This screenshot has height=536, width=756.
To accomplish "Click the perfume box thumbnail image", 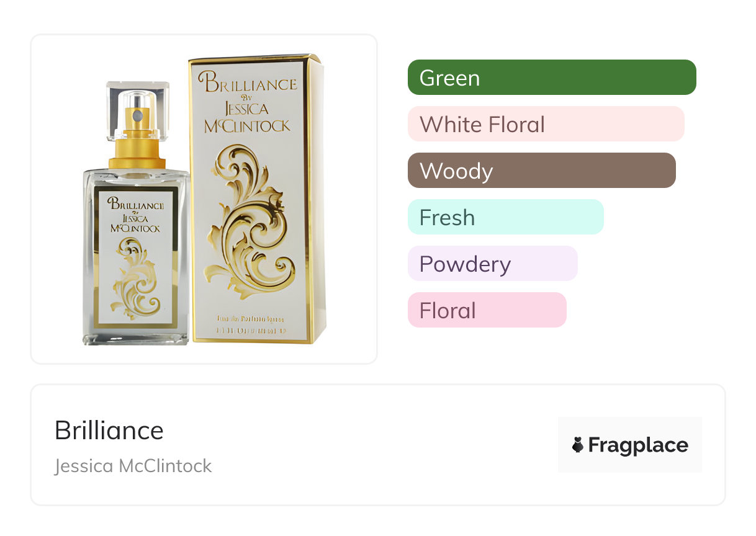I will 258,199.
